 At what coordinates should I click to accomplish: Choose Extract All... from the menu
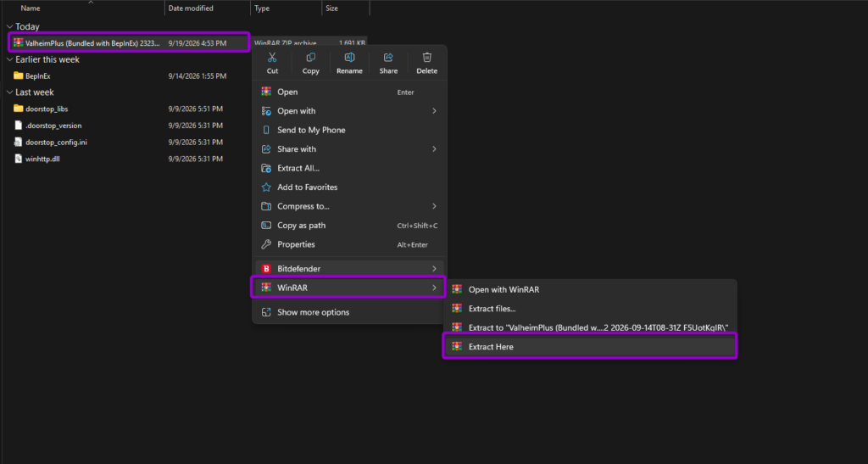tap(349, 168)
